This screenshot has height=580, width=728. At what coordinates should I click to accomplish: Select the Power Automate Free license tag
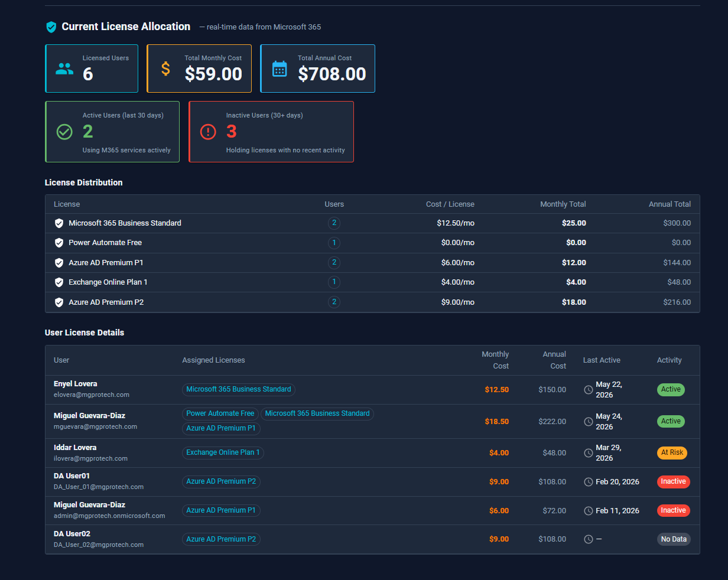pos(220,413)
